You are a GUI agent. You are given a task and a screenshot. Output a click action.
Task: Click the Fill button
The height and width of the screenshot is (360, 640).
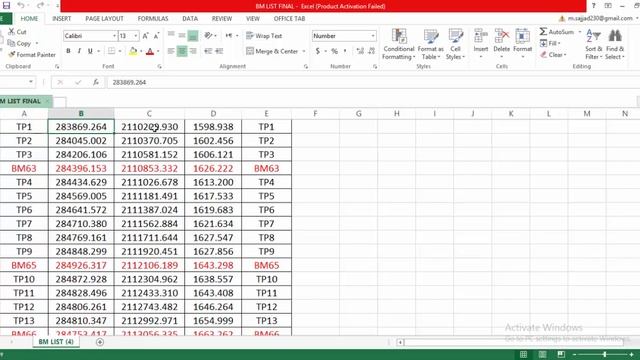[550, 43]
